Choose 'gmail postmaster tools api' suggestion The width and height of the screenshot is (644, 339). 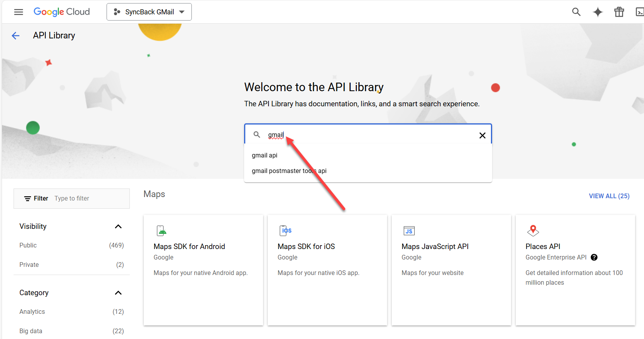point(289,171)
